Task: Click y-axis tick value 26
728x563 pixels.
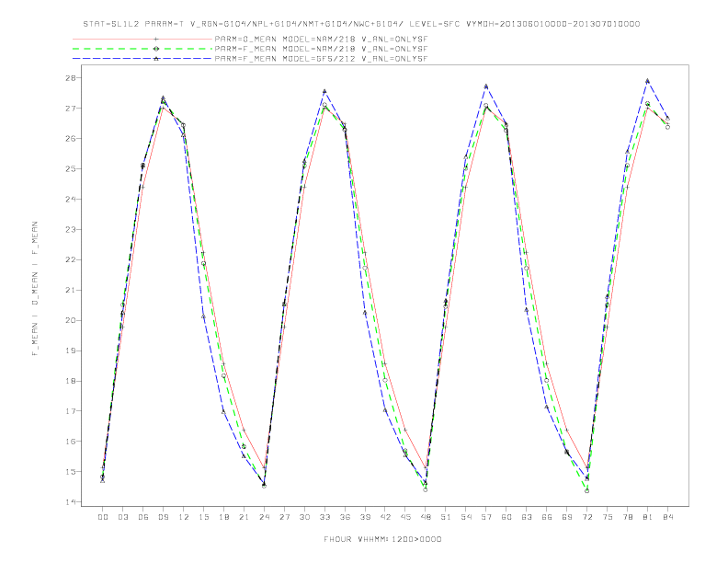Action: (x=71, y=138)
